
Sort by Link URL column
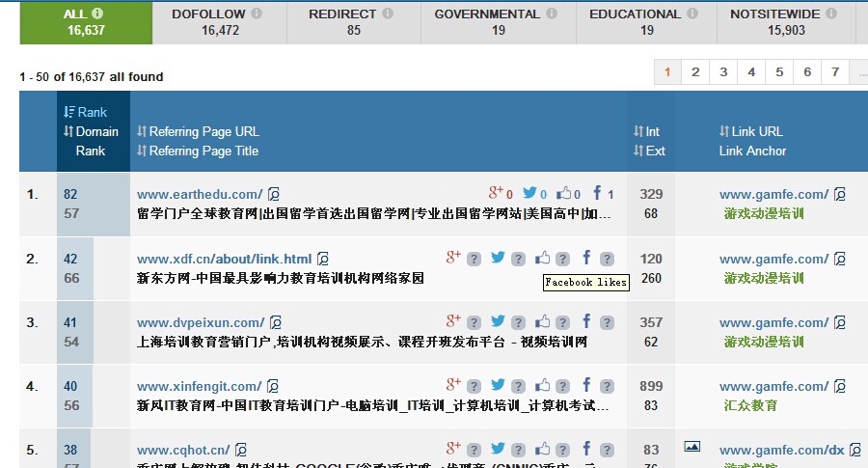pos(751,132)
